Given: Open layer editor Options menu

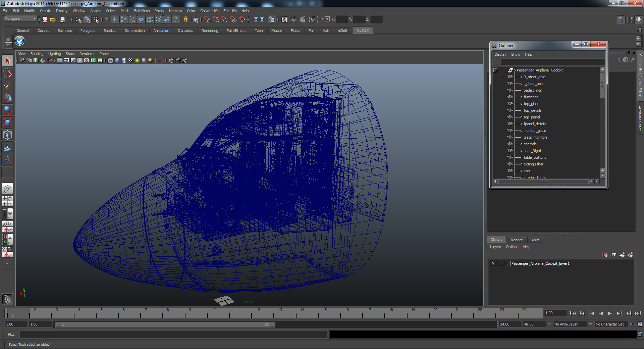Looking at the screenshot, I should click(x=512, y=247).
